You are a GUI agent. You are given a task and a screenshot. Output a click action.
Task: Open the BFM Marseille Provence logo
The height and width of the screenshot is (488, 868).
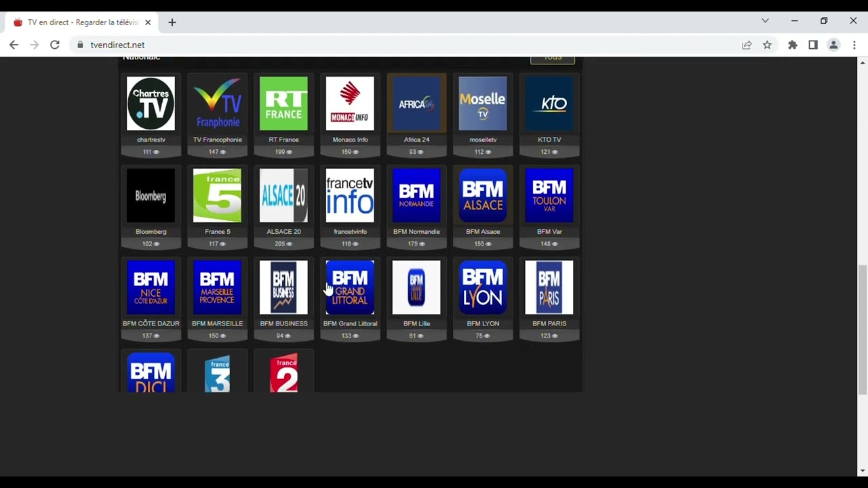217,287
